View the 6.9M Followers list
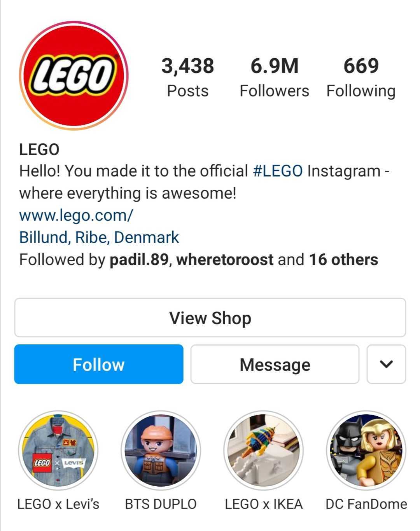Image resolution: width=420 pixels, height=531 pixels. (274, 77)
